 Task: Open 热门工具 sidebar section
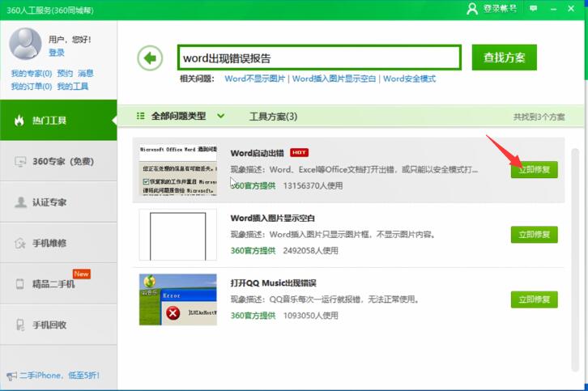pos(58,120)
